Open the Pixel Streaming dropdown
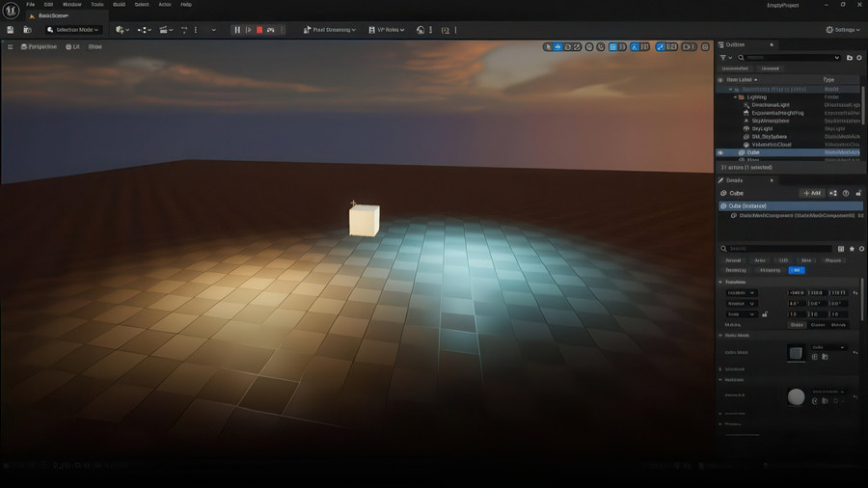Screen dimensions: 868x488 point(330,30)
